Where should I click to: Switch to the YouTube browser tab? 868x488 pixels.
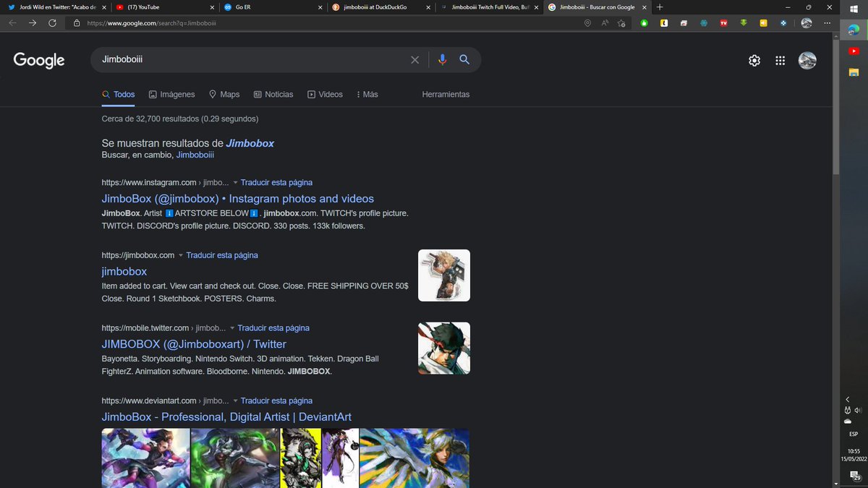[166, 7]
